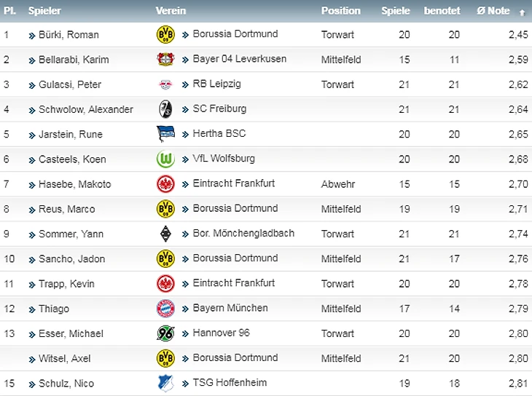This screenshot has height=396, width=532.
Task: Click Borussia Mönchengladbach diamond logo
Action: tap(165, 234)
